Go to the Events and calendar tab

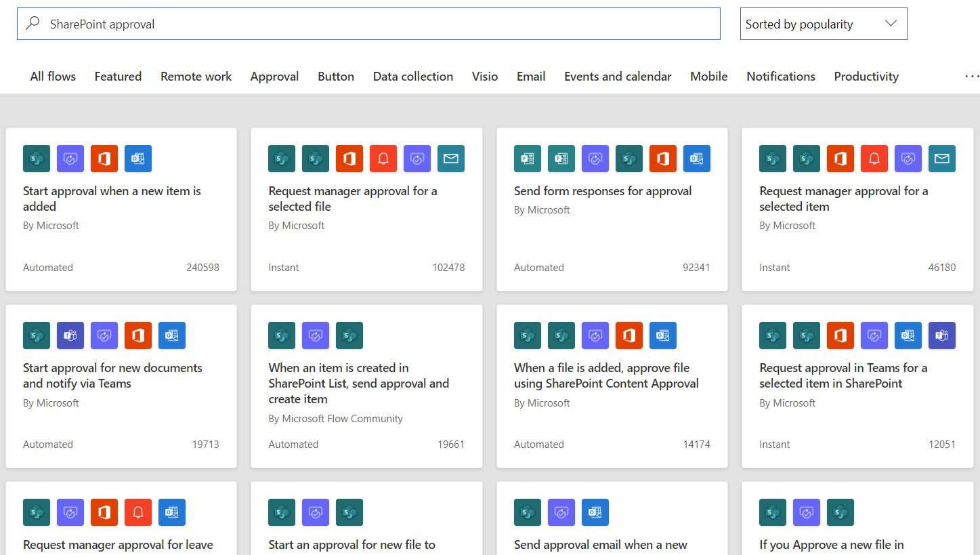pos(618,77)
